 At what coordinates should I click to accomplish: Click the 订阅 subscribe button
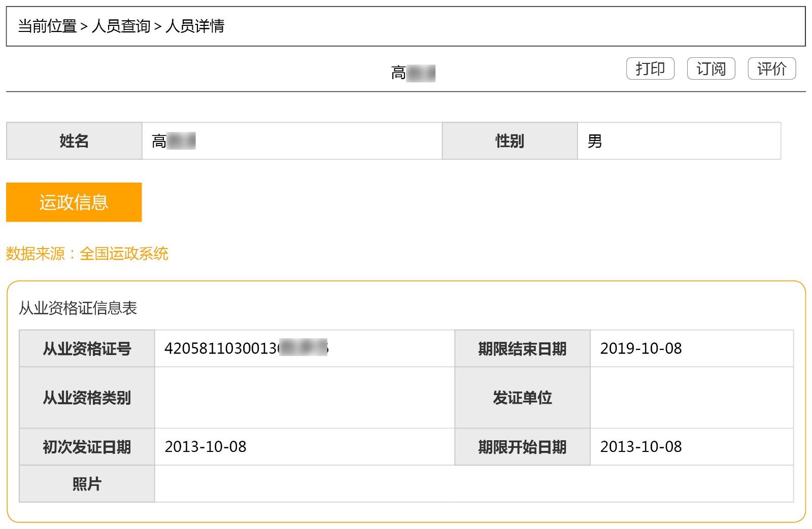711,68
